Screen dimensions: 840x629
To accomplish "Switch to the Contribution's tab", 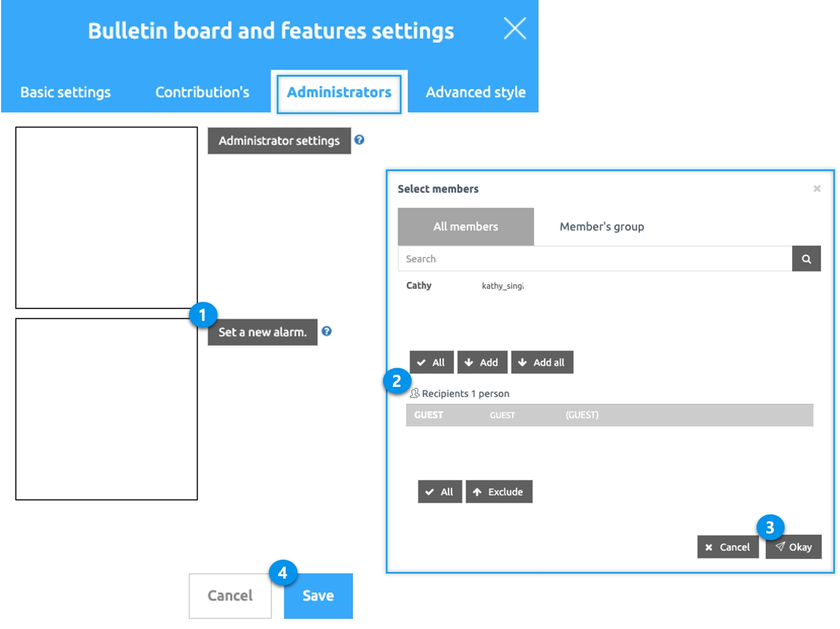I will (x=202, y=92).
